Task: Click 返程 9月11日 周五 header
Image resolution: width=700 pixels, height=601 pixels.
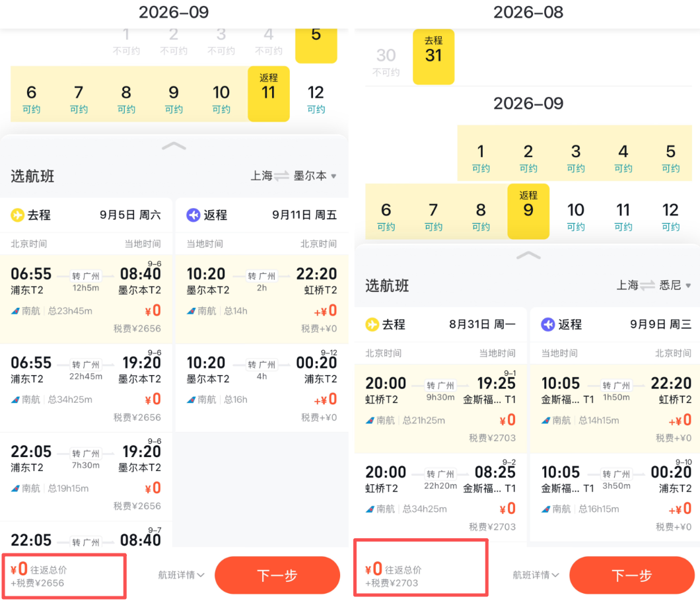Action: click(x=262, y=215)
